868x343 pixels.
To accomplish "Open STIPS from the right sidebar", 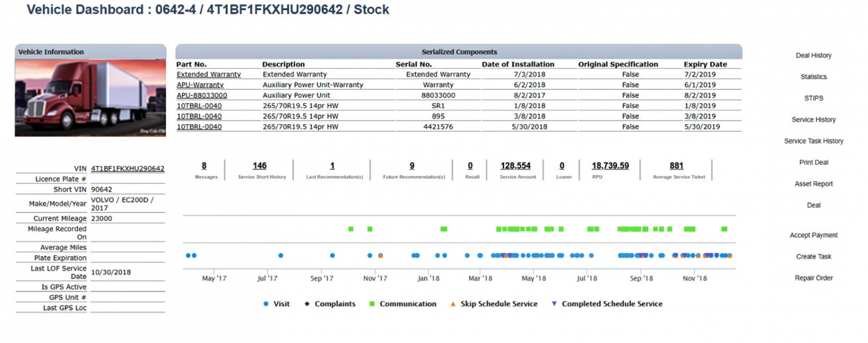I will click(813, 98).
